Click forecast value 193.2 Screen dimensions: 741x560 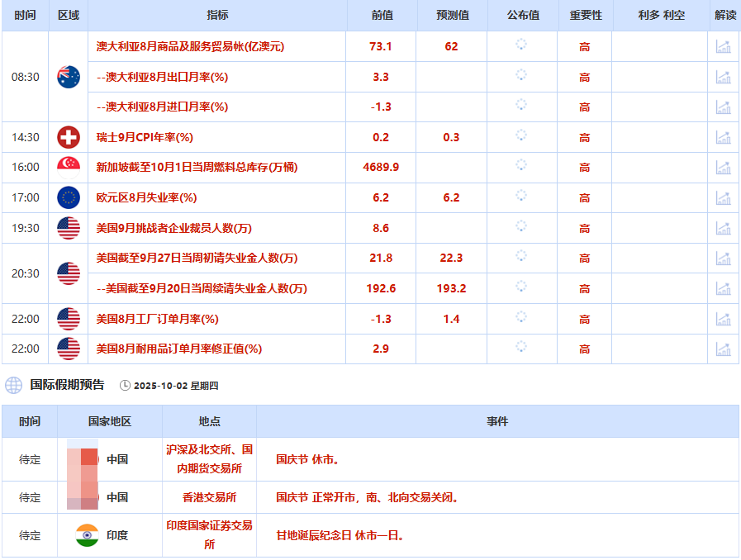[x=451, y=288]
